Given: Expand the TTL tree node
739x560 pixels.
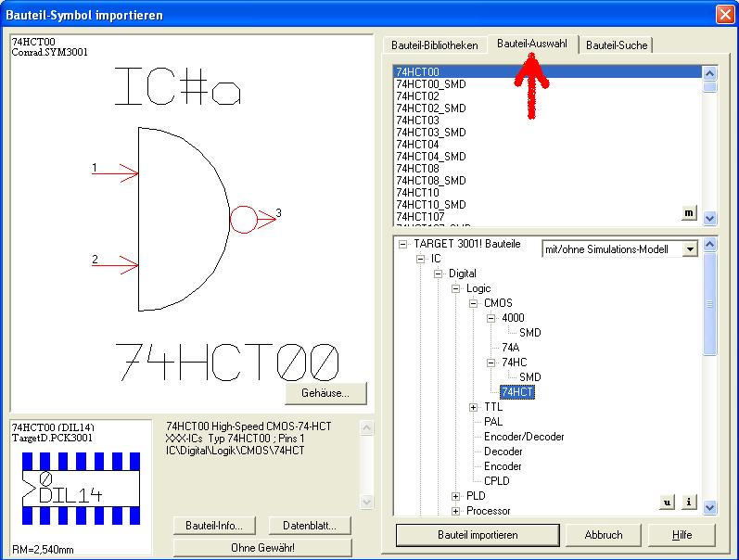Looking at the screenshot, I should click(474, 407).
